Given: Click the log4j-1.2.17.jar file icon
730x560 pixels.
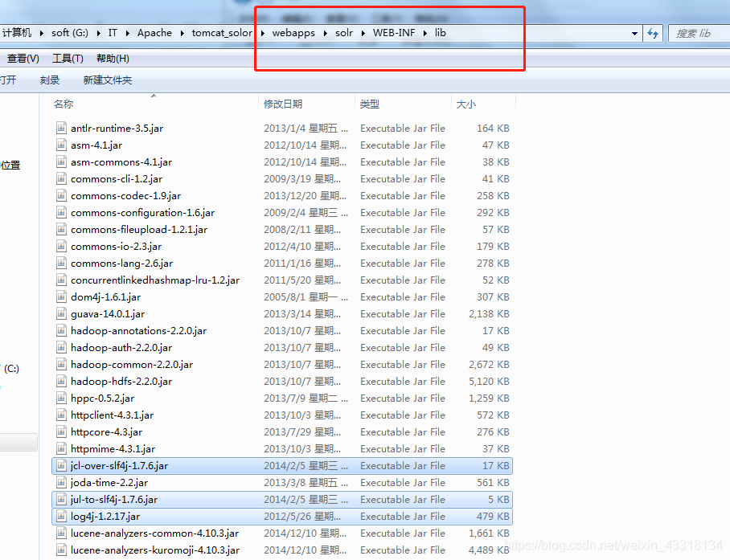Looking at the screenshot, I should click(61, 517).
